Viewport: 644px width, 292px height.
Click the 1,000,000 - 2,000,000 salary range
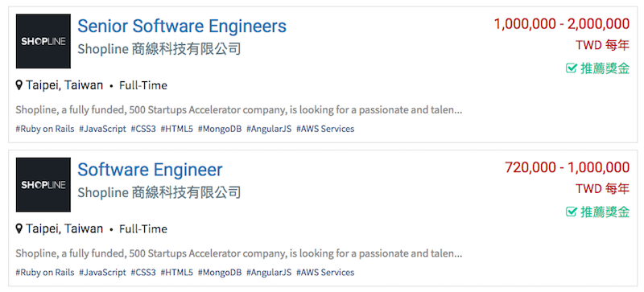[x=561, y=24]
